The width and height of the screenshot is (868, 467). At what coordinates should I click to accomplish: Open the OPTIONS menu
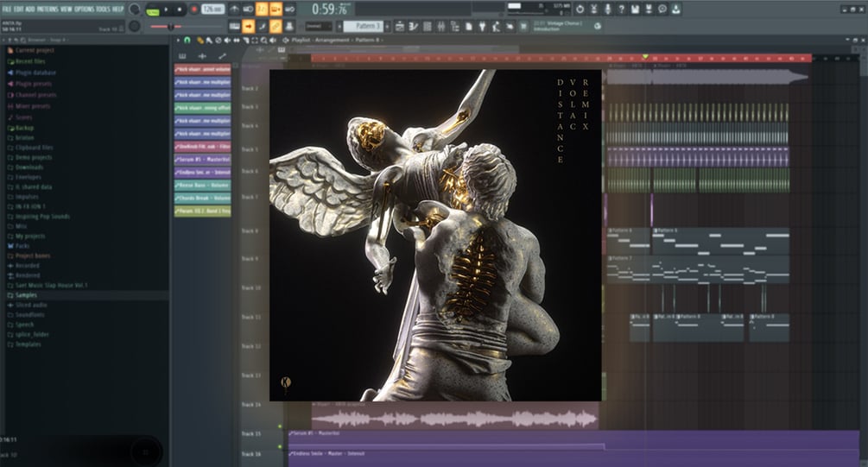click(x=84, y=9)
